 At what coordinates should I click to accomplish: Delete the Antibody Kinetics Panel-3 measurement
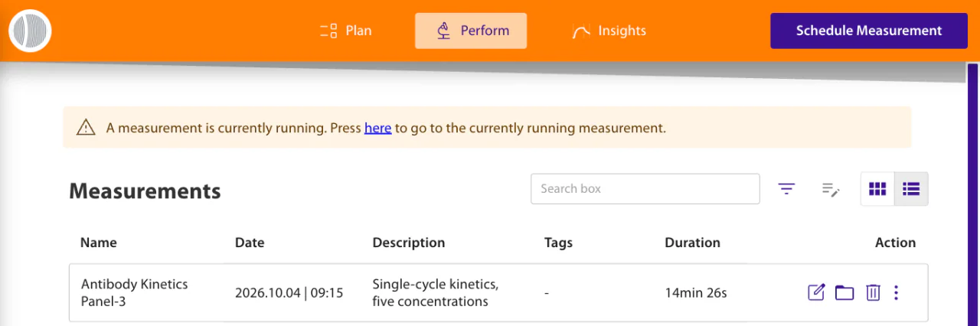(873, 292)
